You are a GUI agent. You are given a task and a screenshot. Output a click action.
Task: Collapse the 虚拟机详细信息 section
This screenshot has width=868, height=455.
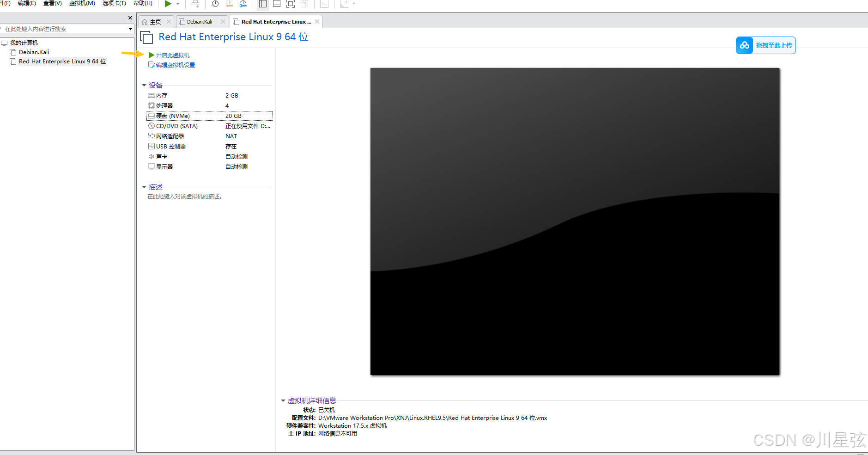[283, 400]
